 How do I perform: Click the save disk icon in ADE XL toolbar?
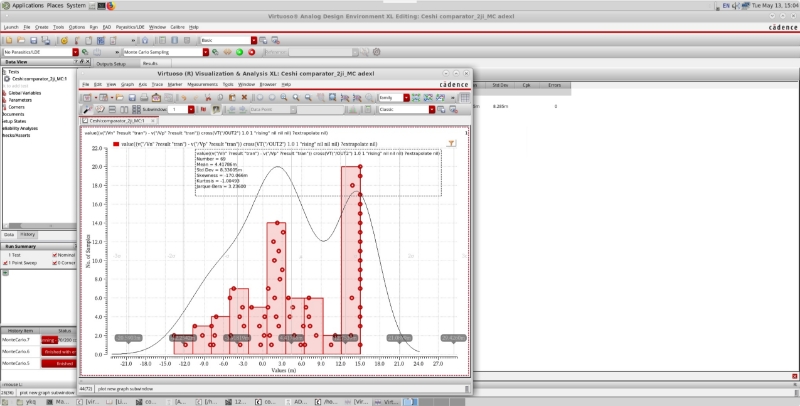pyautogui.click(x=33, y=40)
